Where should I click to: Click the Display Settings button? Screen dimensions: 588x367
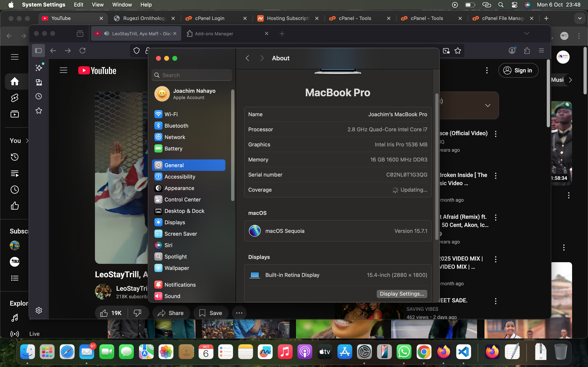click(x=402, y=294)
